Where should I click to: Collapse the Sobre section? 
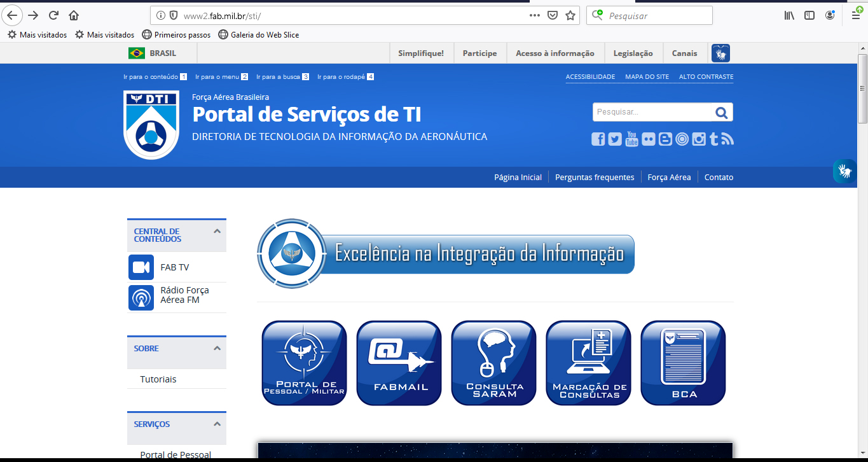pos(217,348)
